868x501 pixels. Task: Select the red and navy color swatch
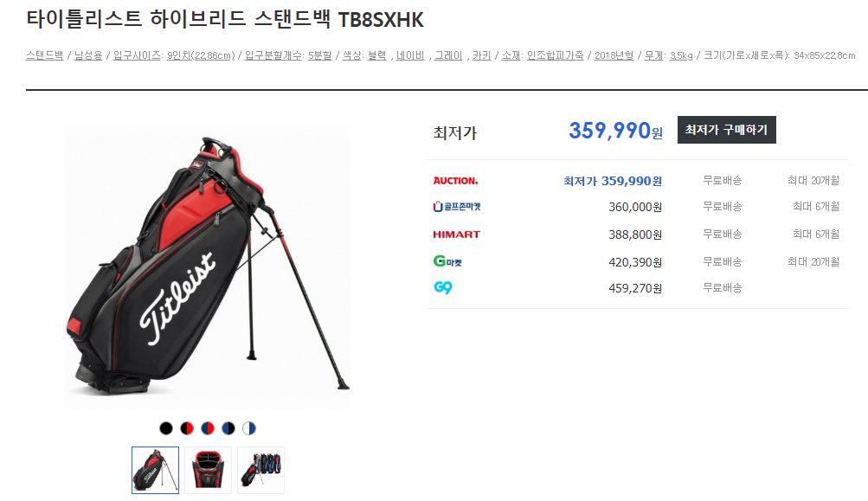click(208, 428)
